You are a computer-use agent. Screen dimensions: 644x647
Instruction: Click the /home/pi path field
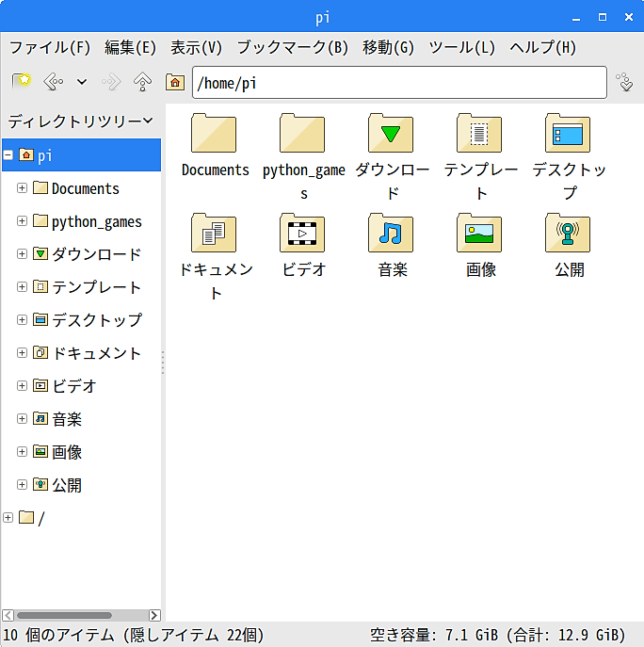[x=399, y=83]
